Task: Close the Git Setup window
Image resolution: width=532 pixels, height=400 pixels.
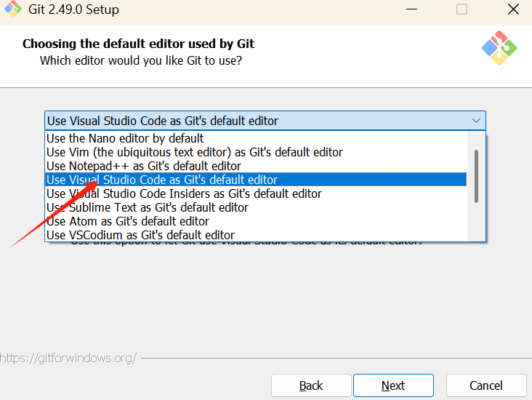Action: [x=513, y=9]
